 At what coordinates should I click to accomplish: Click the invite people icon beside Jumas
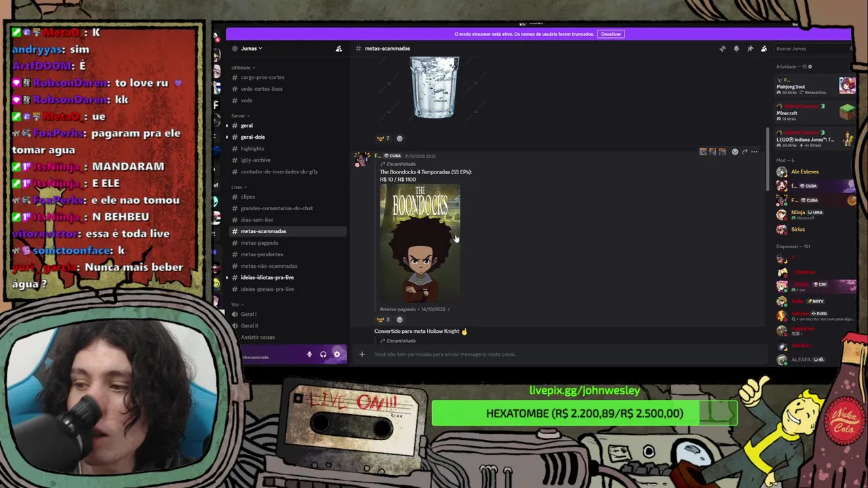click(338, 49)
